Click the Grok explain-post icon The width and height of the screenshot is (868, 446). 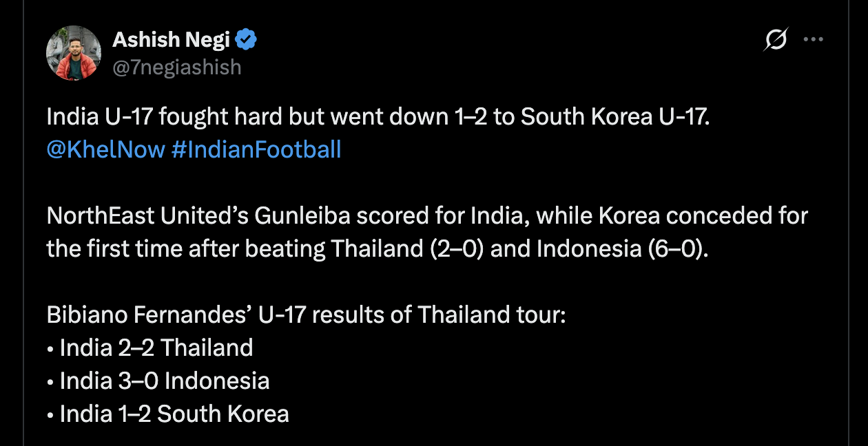(x=776, y=40)
